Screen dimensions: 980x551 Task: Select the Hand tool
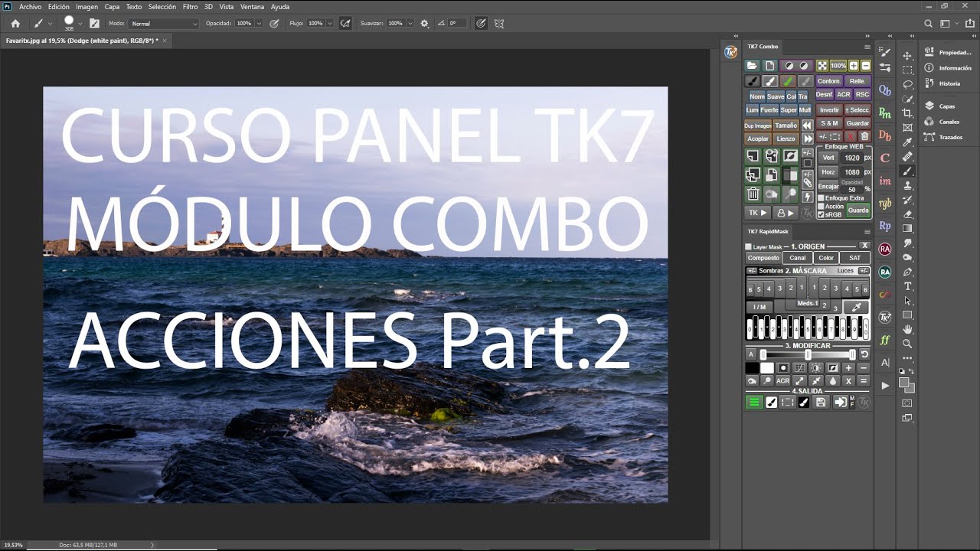(x=907, y=329)
